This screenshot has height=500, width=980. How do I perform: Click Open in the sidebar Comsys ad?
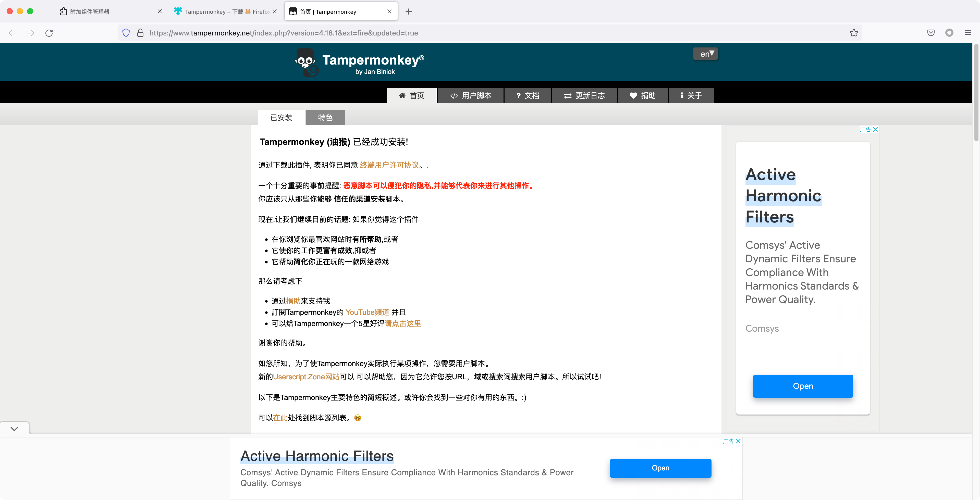coord(803,386)
